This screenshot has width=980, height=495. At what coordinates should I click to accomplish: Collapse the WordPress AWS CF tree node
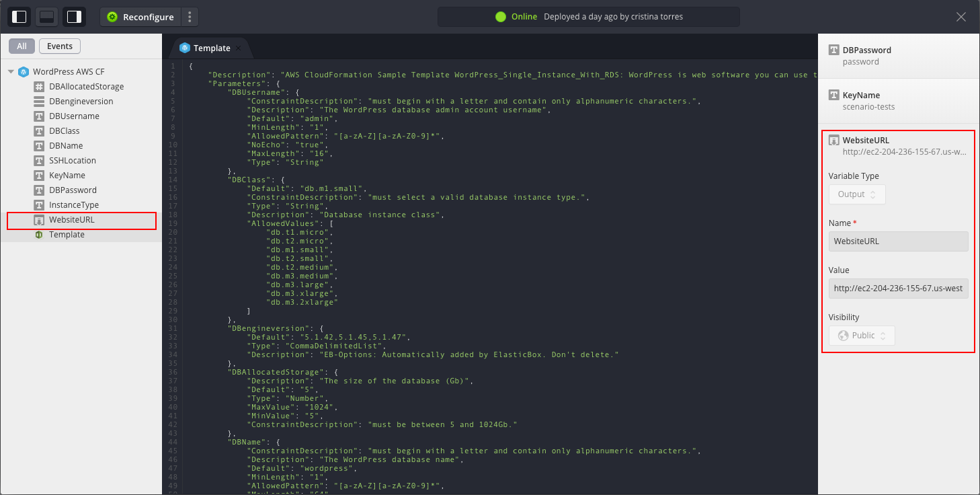click(11, 72)
